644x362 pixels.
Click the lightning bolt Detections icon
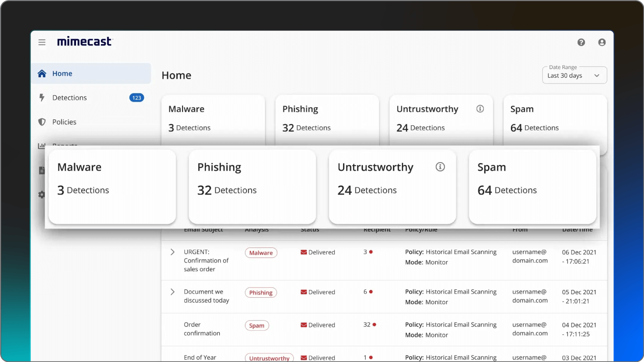click(x=42, y=97)
